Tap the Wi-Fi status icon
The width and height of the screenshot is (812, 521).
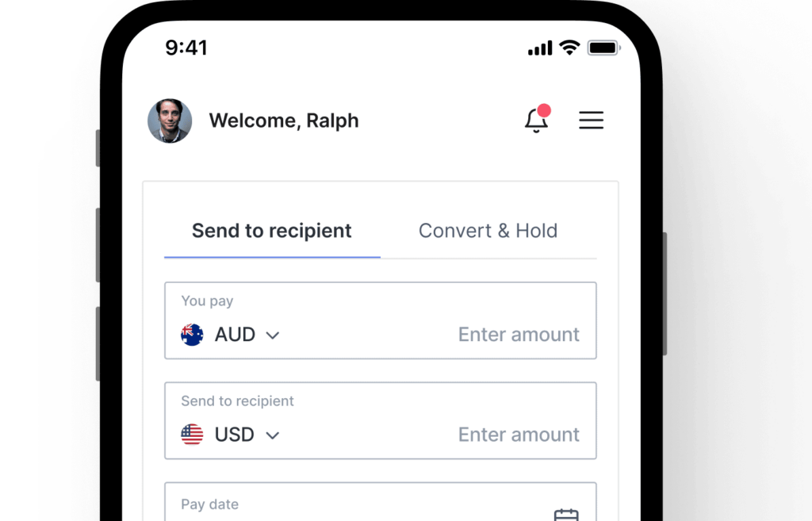569,48
